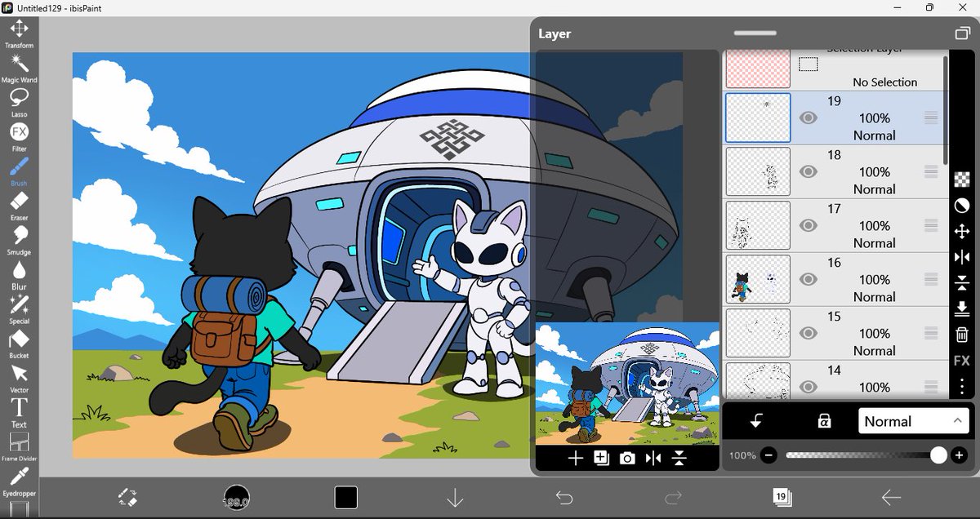Select the Smudge tool

point(19,240)
